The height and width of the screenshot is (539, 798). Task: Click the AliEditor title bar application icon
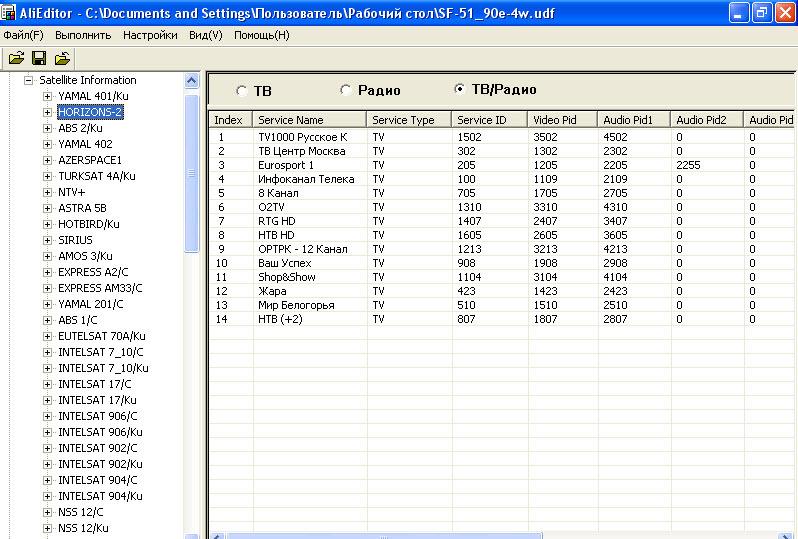[x=8, y=12]
